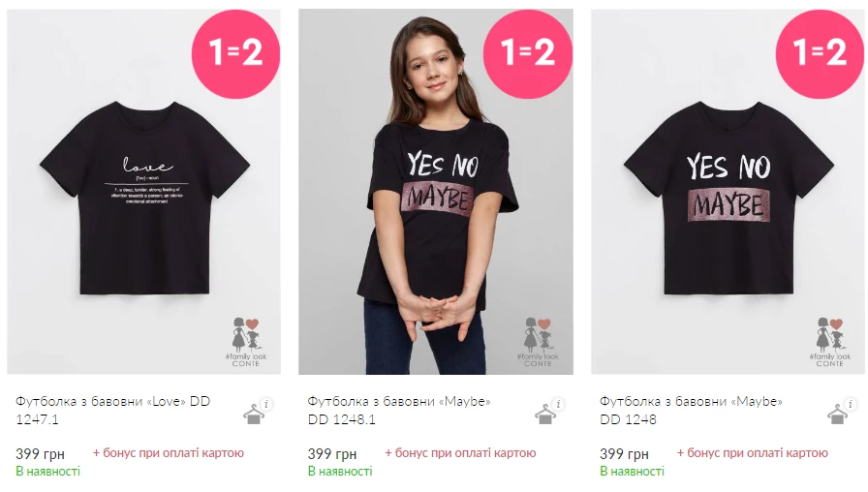Click the card bonus link for Maybe DD 1248.1

(x=460, y=452)
